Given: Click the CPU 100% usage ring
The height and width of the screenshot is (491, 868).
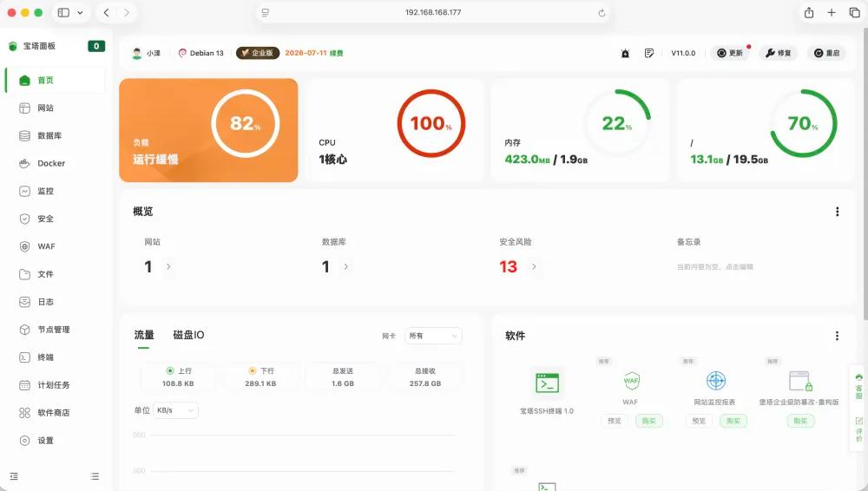Looking at the screenshot, I should (431, 123).
